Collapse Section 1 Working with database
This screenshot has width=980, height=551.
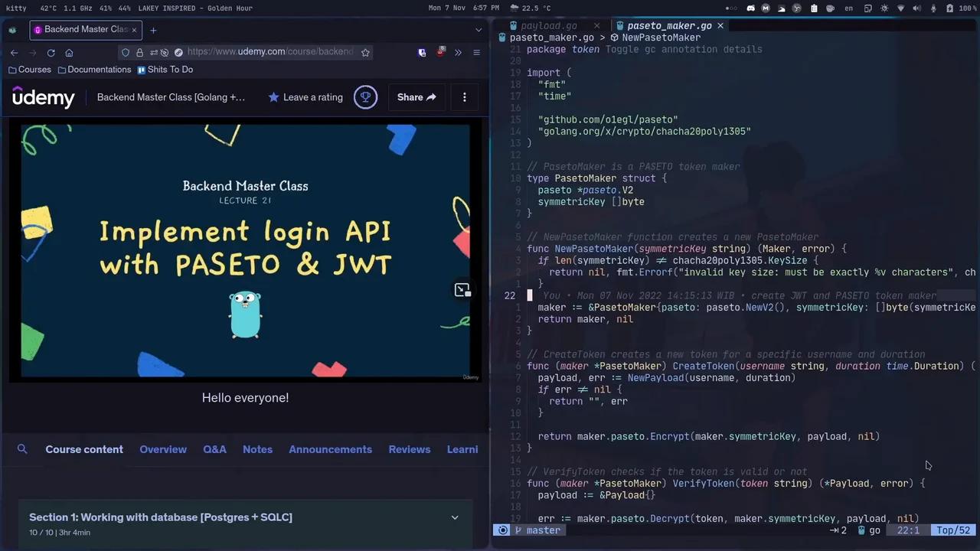(455, 517)
